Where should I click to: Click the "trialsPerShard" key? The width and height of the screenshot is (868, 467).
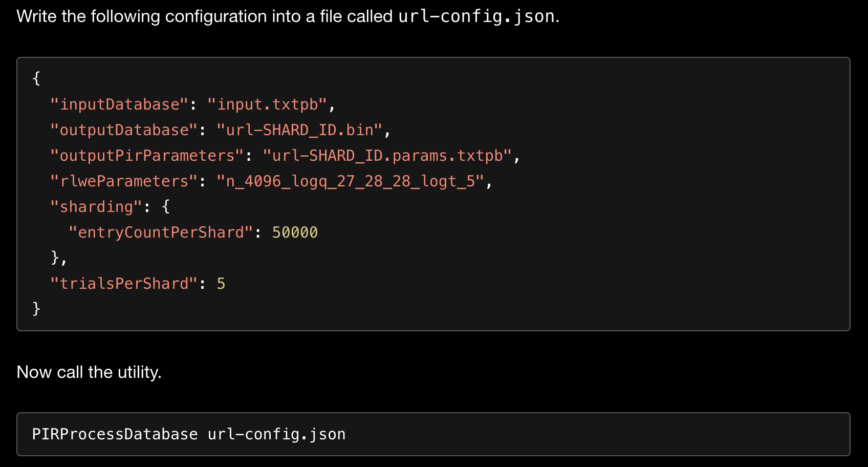124,284
